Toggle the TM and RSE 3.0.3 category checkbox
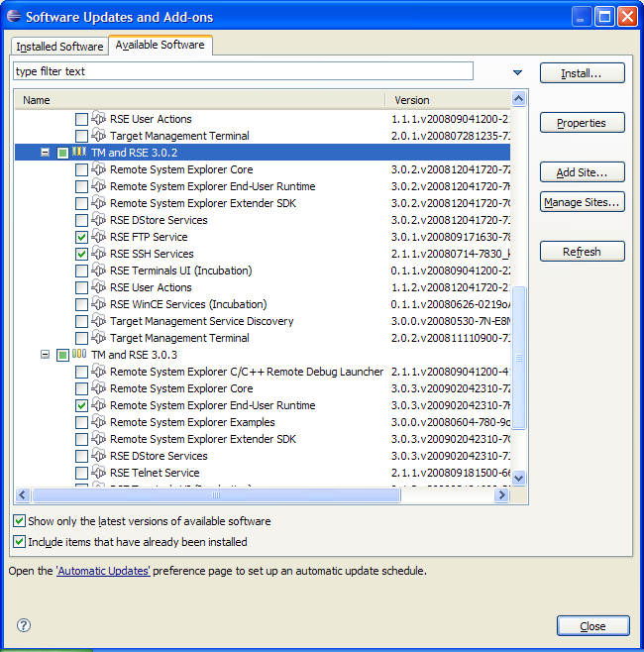Image resolution: width=644 pixels, height=652 pixels. (62, 355)
